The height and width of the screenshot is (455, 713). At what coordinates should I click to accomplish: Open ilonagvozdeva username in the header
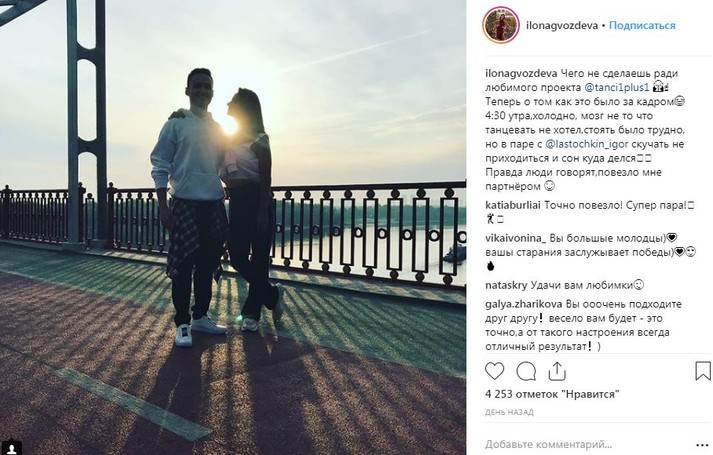562,25
